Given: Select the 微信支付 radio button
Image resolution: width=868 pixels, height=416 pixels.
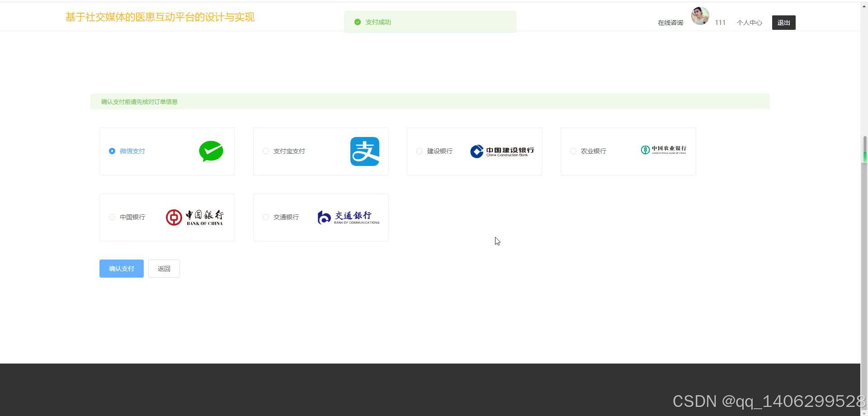Looking at the screenshot, I should tap(112, 151).
